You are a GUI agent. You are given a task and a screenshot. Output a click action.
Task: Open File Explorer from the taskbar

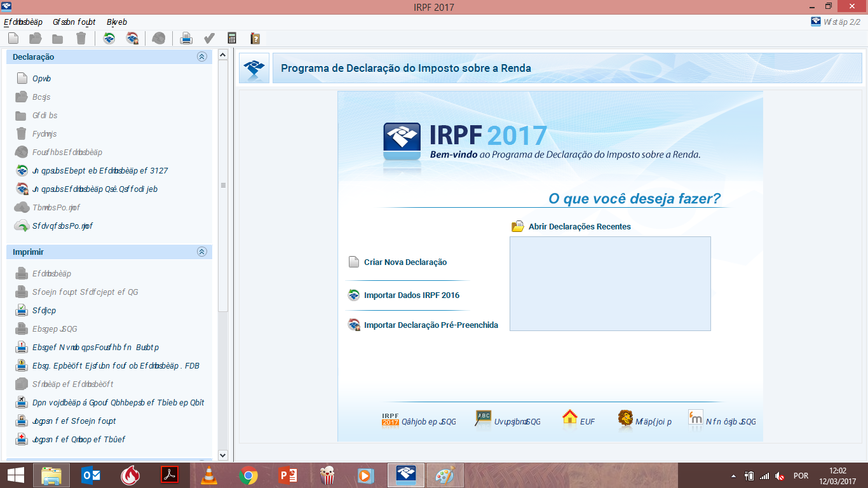(51, 475)
